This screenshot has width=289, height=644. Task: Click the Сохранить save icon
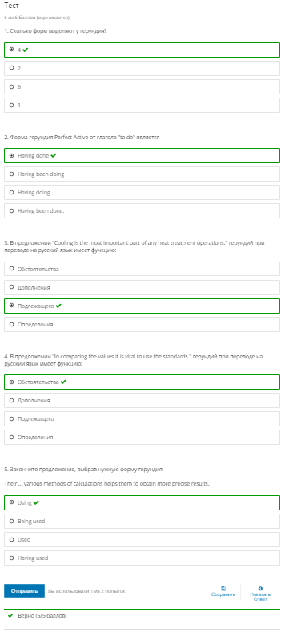click(x=223, y=589)
